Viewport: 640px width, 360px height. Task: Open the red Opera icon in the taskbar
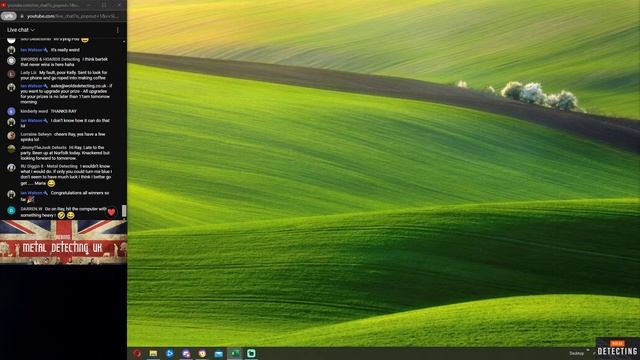137,353
